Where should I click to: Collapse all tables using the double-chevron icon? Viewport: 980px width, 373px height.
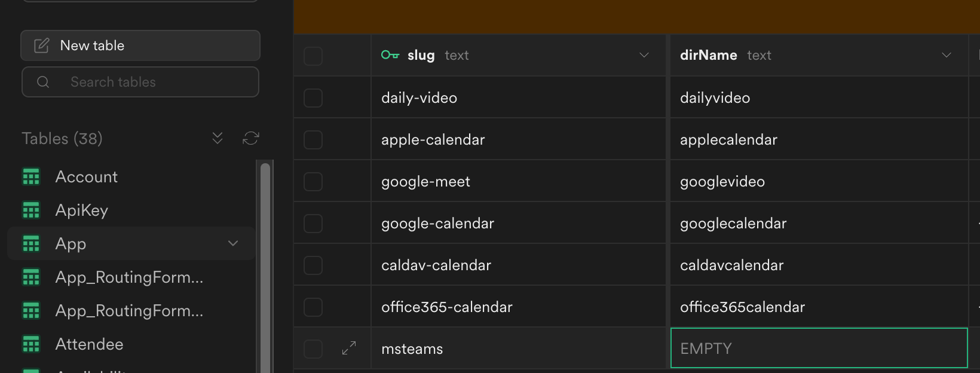217,138
